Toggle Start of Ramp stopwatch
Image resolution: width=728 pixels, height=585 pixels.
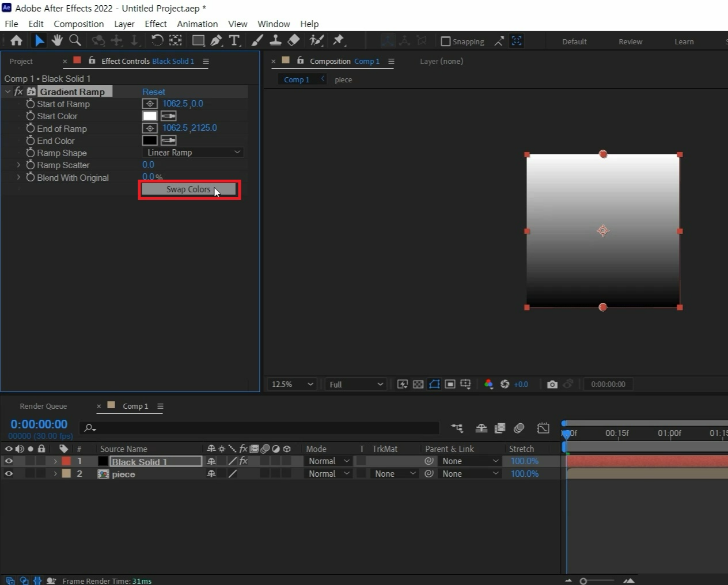click(x=31, y=104)
